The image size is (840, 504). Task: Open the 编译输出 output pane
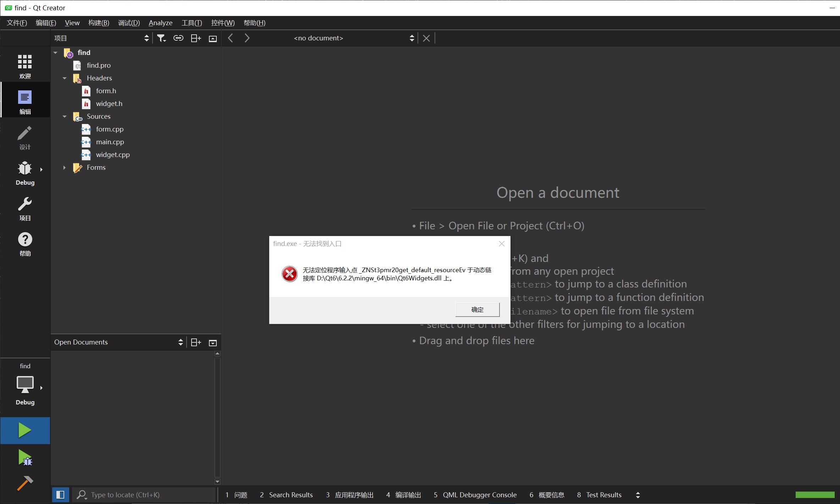tap(404, 495)
